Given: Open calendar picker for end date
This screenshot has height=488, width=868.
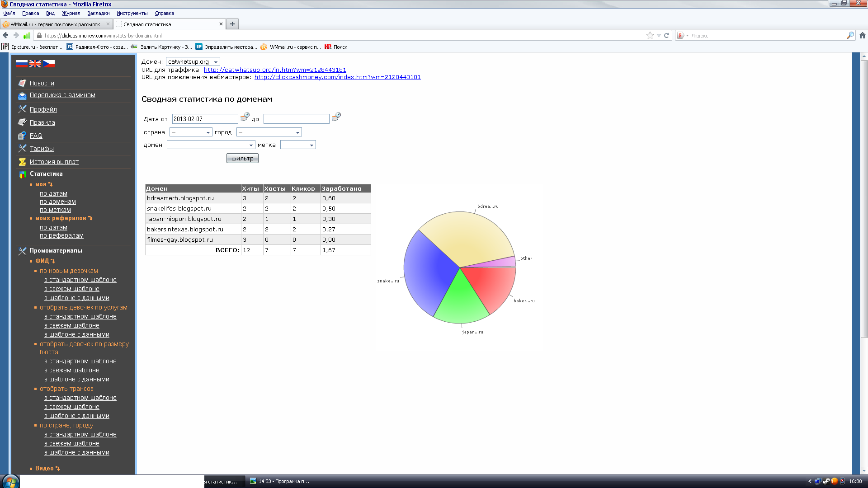Looking at the screenshot, I should 336,117.
